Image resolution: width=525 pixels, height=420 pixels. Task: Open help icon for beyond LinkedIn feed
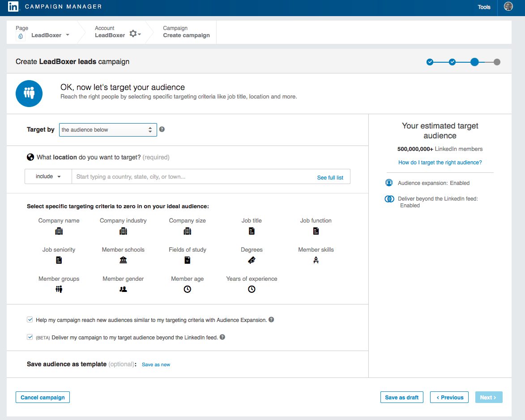pyautogui.click(x=222, y=337)
